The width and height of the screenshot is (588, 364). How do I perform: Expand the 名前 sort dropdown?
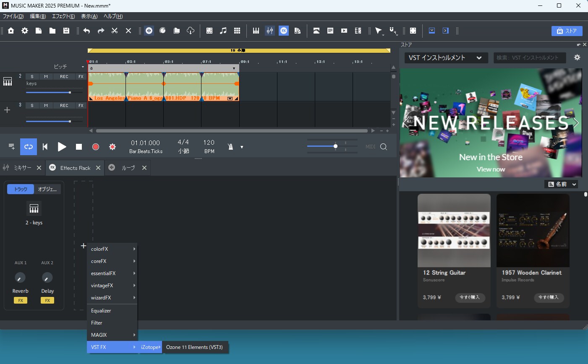point(562,184)
